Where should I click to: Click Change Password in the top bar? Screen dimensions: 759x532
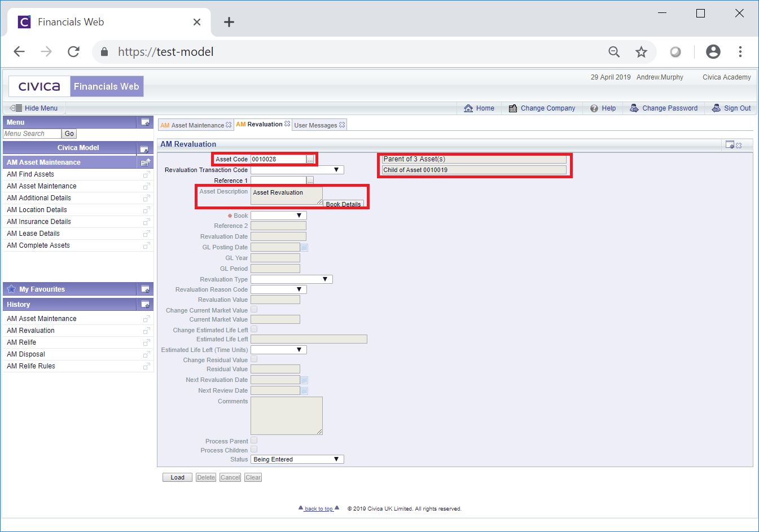(664, 108)
